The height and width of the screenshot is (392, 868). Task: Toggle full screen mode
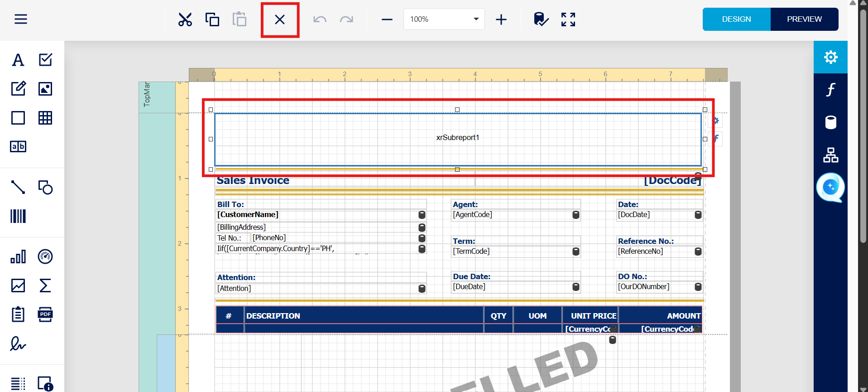pos(568,19)
